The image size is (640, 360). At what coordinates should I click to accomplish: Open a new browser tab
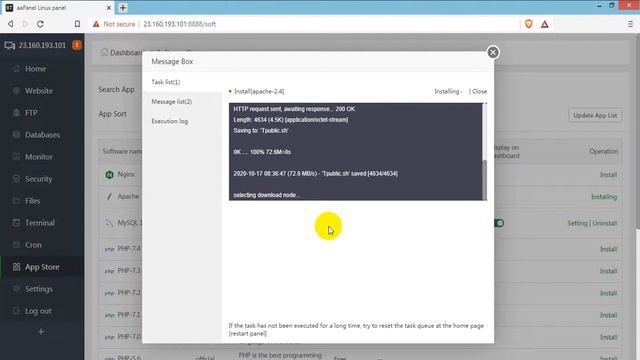pos(123,7)
